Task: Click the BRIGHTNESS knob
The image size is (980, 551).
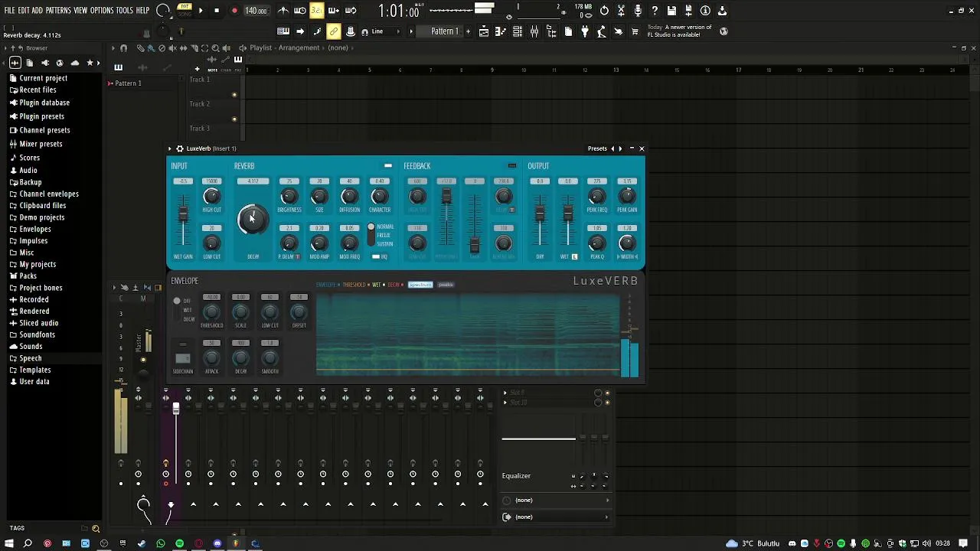Action: pos(289,197)
